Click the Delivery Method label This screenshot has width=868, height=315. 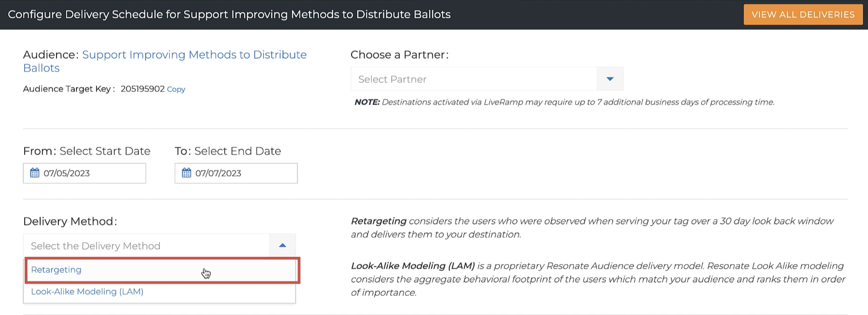[x=70, y=221]
